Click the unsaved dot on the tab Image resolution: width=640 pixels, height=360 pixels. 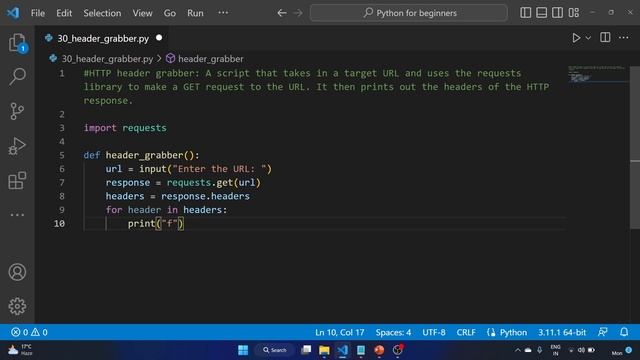[159, 38]
